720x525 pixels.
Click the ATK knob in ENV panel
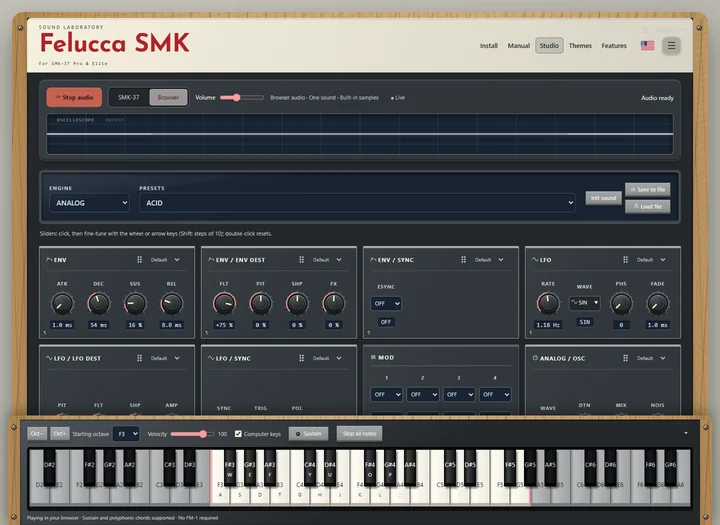(62, 304)
